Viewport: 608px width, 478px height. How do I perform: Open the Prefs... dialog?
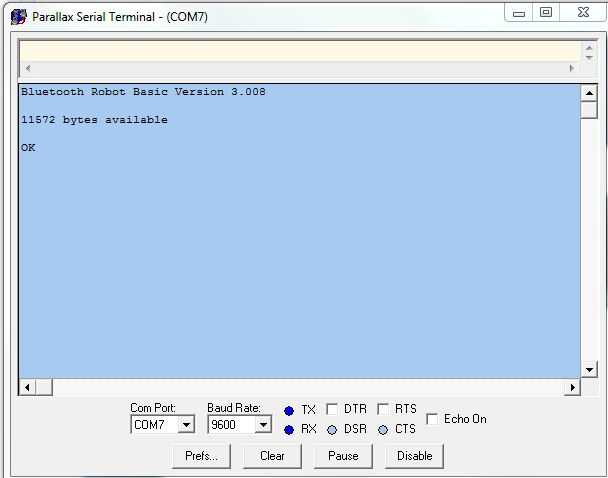click(x=201, y=456)
